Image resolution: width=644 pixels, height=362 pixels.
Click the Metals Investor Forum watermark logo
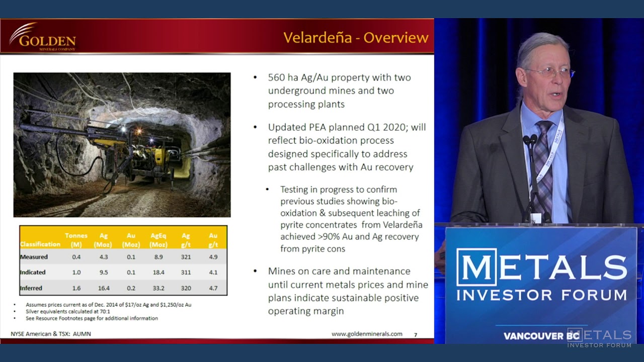point(599,337)
